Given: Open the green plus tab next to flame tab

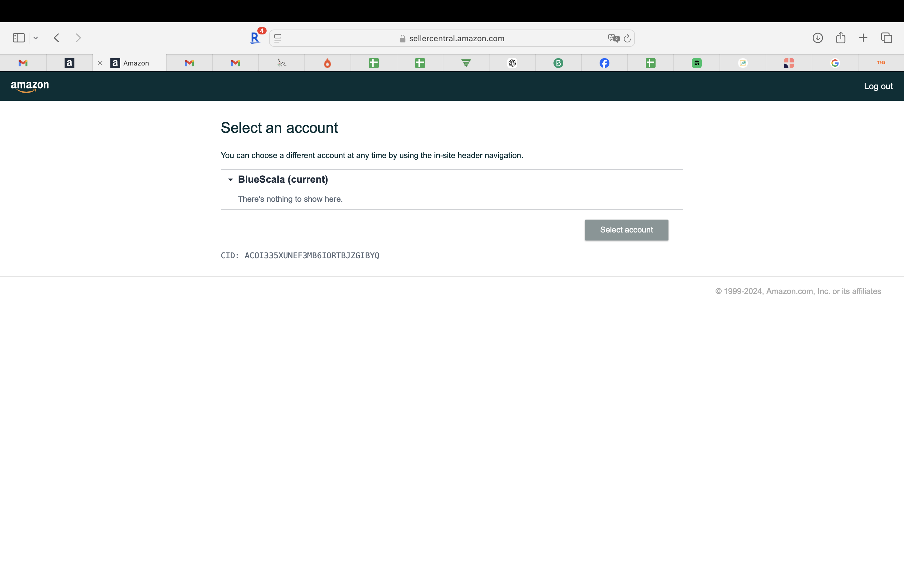Looking at the screenshot, I should [374, 63].
